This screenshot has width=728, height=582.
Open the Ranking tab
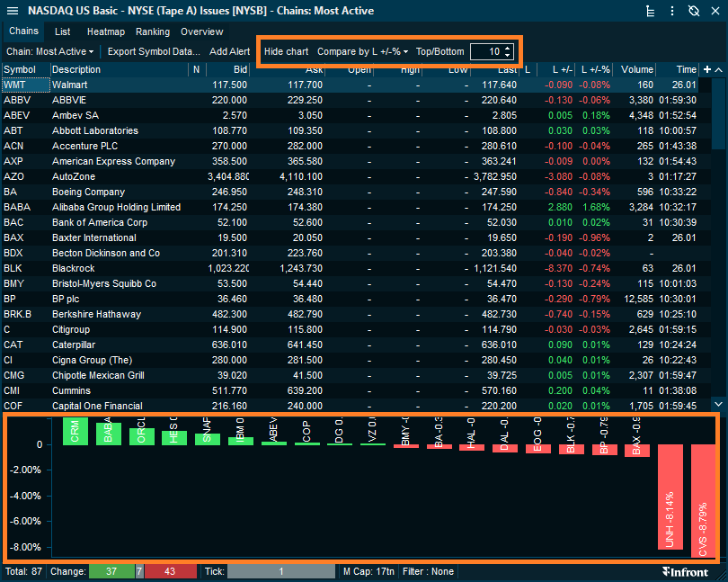[153, 31]
